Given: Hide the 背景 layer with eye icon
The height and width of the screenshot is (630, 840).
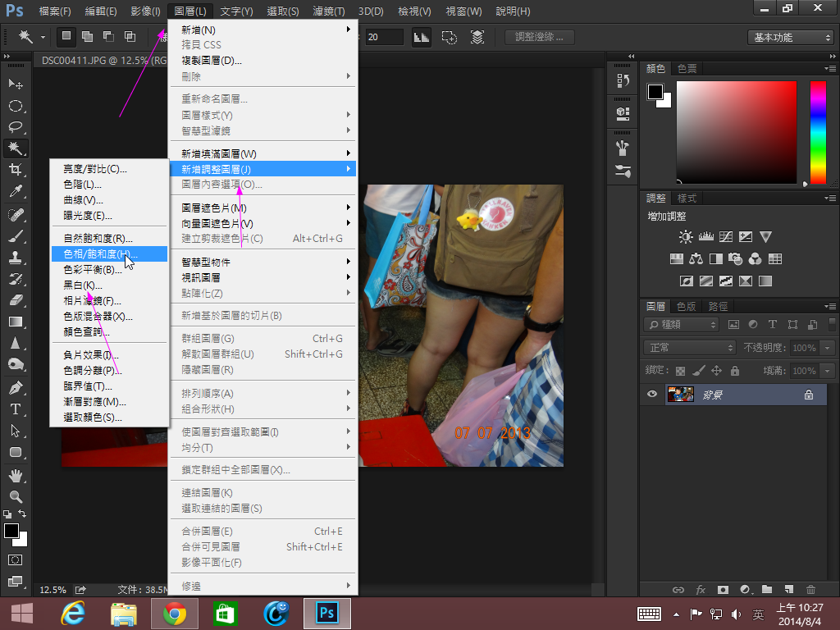Looking at the screenshot, I should point(652,395).
